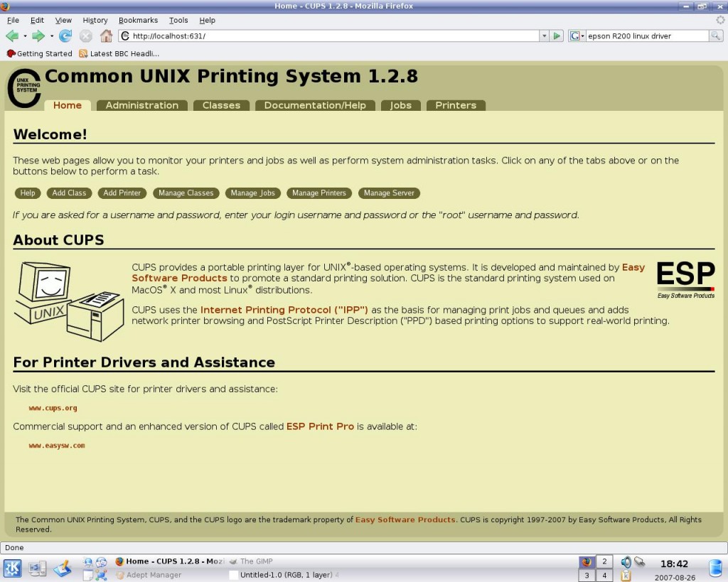
Task: Expand the address bar URL history dropdown
Action: tap(544, 36)
